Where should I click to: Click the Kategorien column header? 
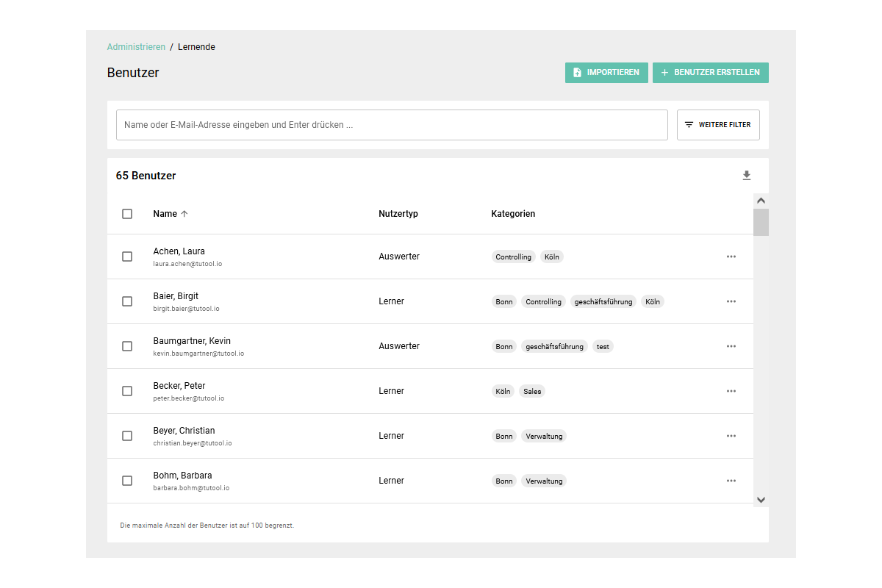(513, 214)
